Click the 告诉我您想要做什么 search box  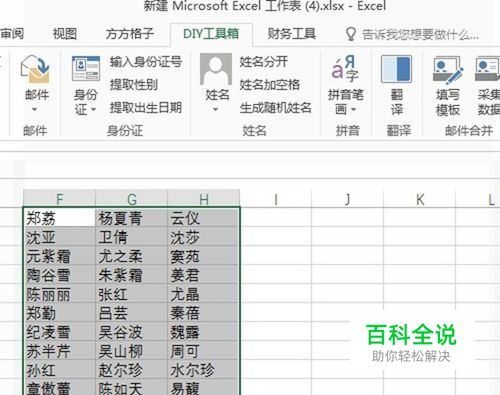click(420, 34)
